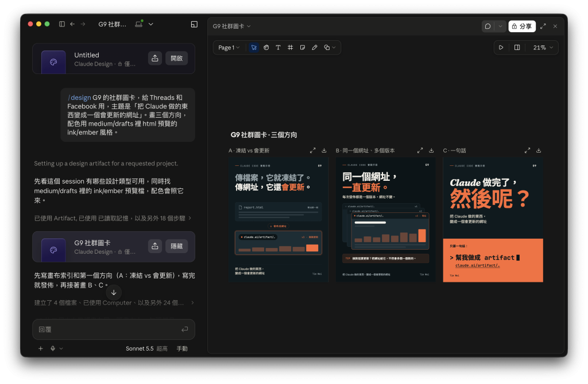Click the 隱藏 button on G9 社群圖卡
This screenshot has height=384, width=588.
pos(177,246)
